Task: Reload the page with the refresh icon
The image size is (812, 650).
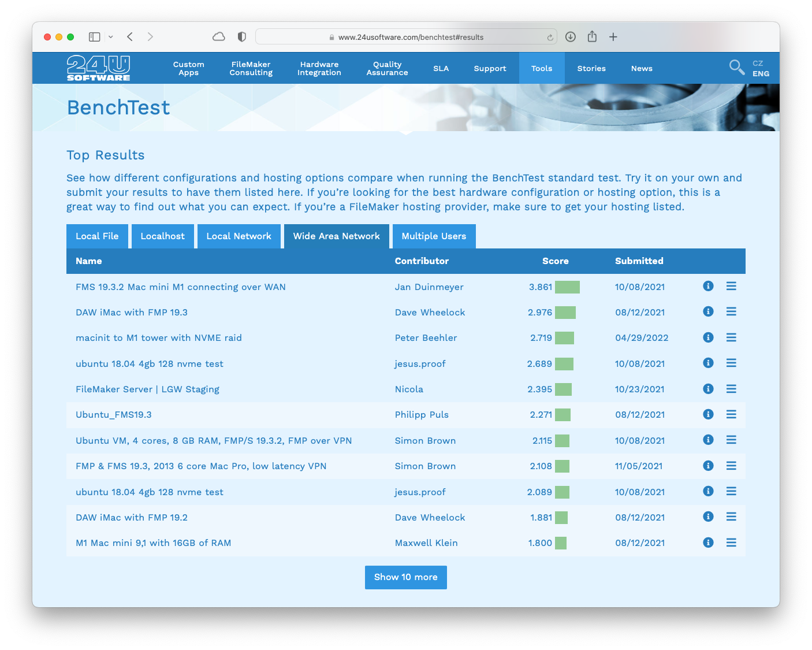Action: (550, 38)
